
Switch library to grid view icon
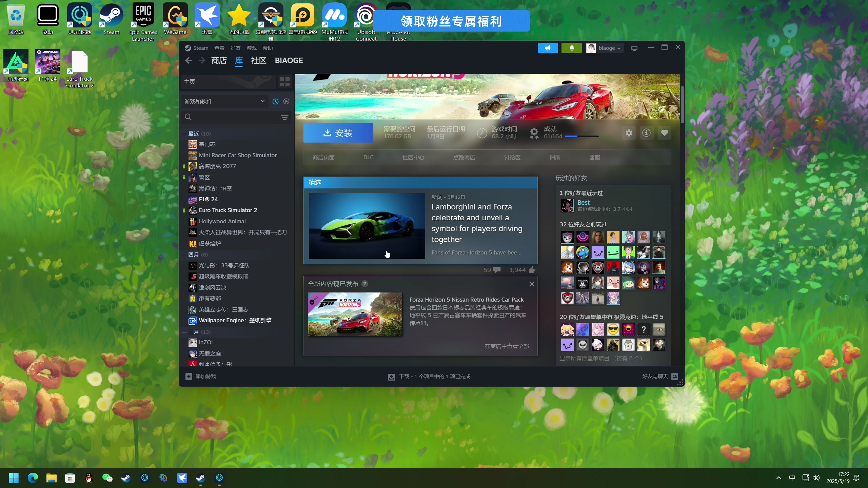tap(285, 82)
